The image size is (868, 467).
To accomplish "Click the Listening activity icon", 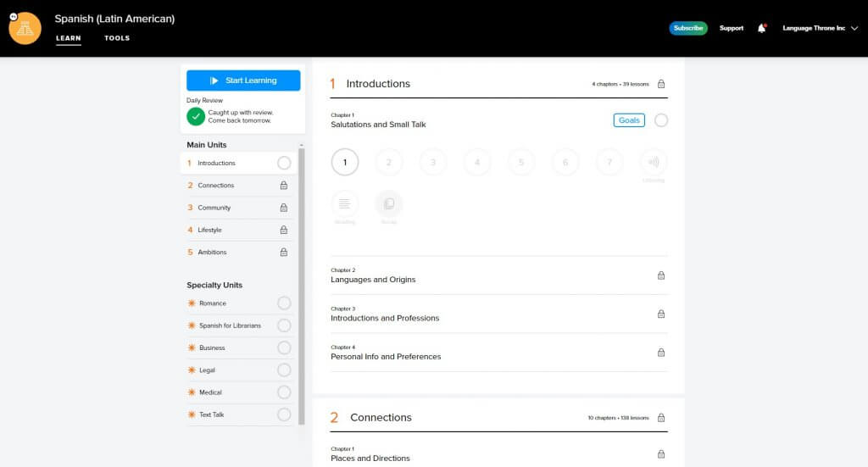I will pyautogui.click(x=654, y=162).
